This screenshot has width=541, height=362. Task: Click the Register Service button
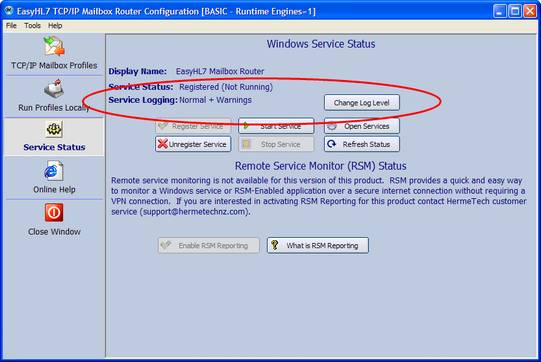click(x=193, y=126)
